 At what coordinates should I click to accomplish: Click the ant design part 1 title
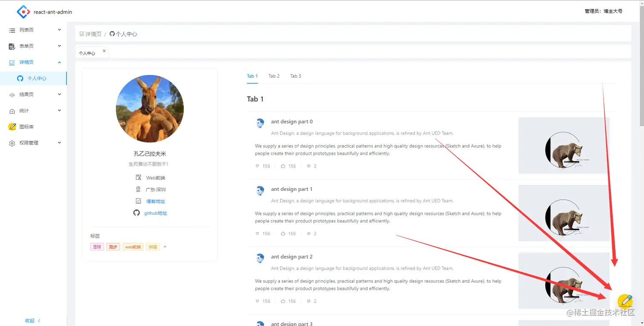(292, 189)
